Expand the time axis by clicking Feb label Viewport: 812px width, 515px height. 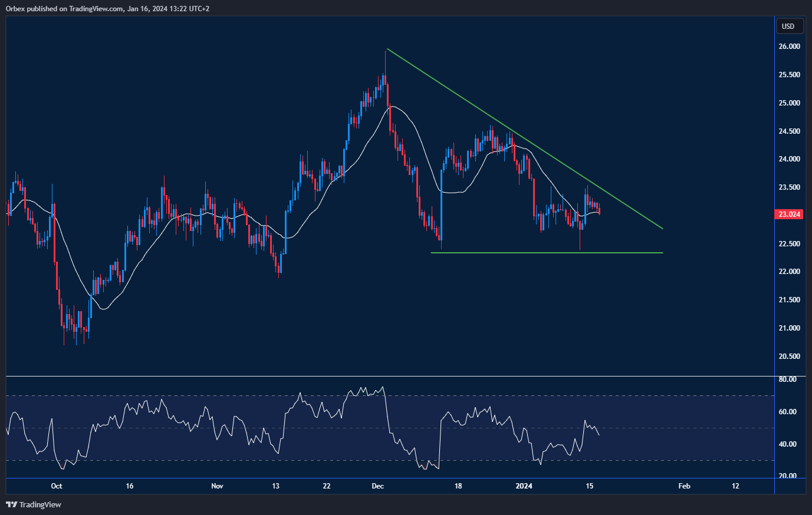point(683,486)
